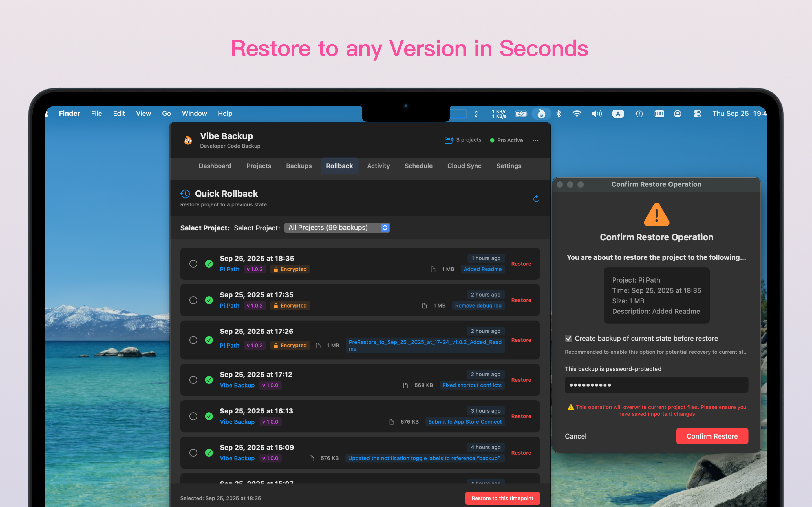
Task: Click Restore to this timepoint
Action: click(x=502, y=498)
